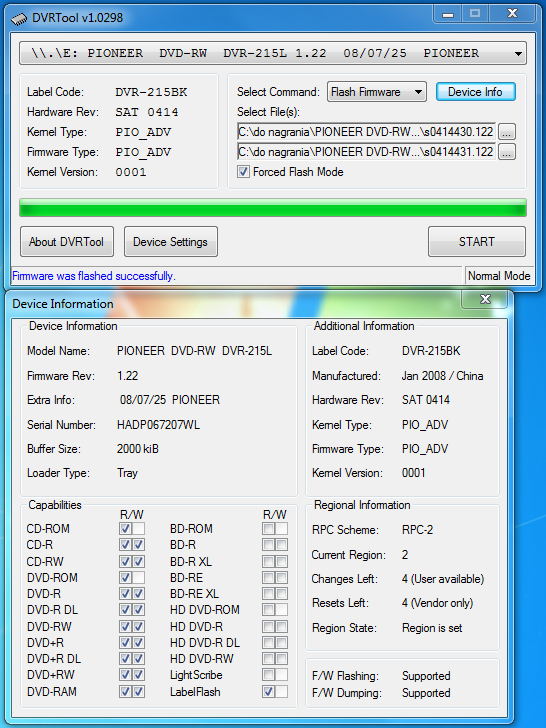Screen dimensions: 546x728
Task: Click the Device Info button
Action: [x=475, y=92]
